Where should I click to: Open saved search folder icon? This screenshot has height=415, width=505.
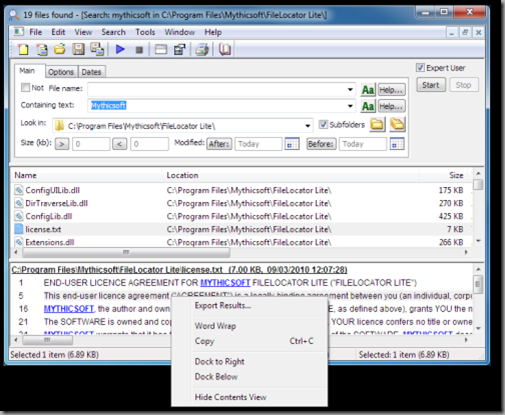(x=60, y=49)
